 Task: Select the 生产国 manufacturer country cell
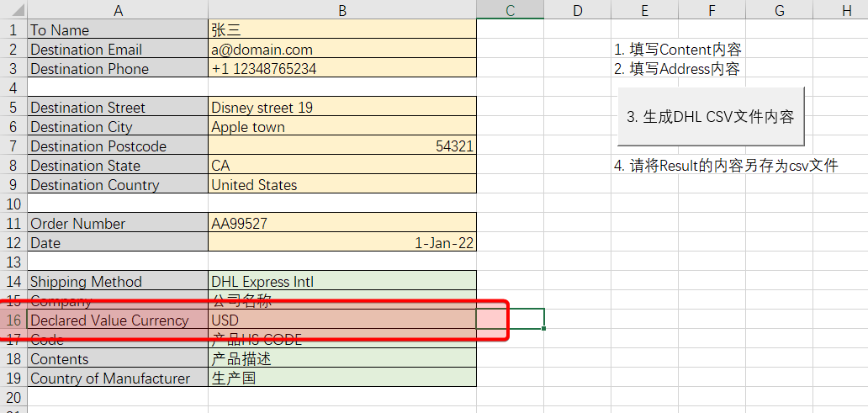(x=341, y=379)
